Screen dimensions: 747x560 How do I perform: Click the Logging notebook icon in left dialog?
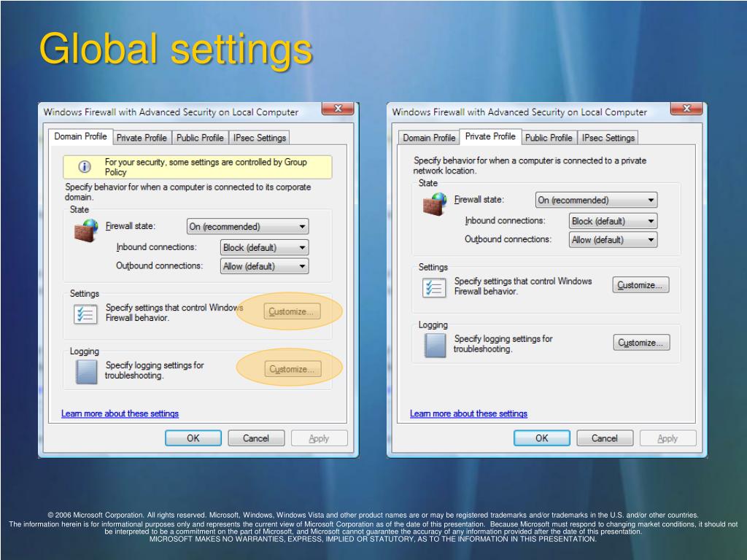point(86,372)
